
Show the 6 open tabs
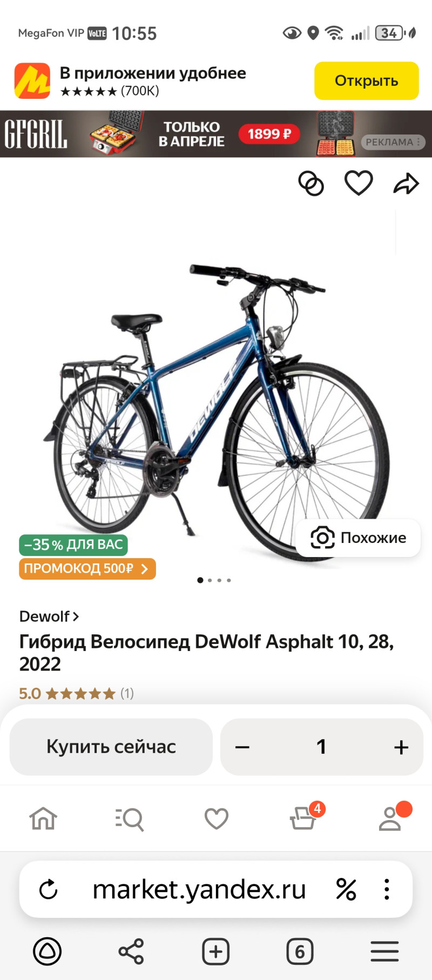(x=300, y=951)
